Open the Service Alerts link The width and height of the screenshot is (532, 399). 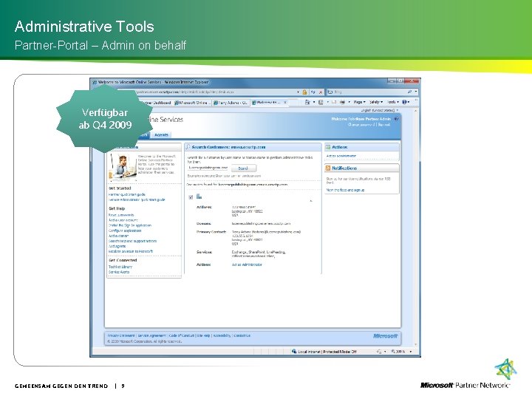pyautogui.click(x=119, y=272)
